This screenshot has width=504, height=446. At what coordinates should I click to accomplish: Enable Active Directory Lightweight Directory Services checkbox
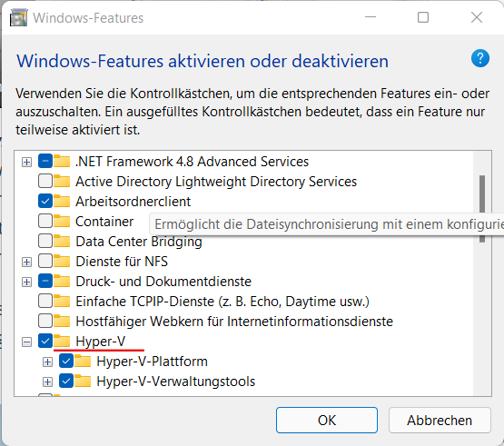[45, 182]
